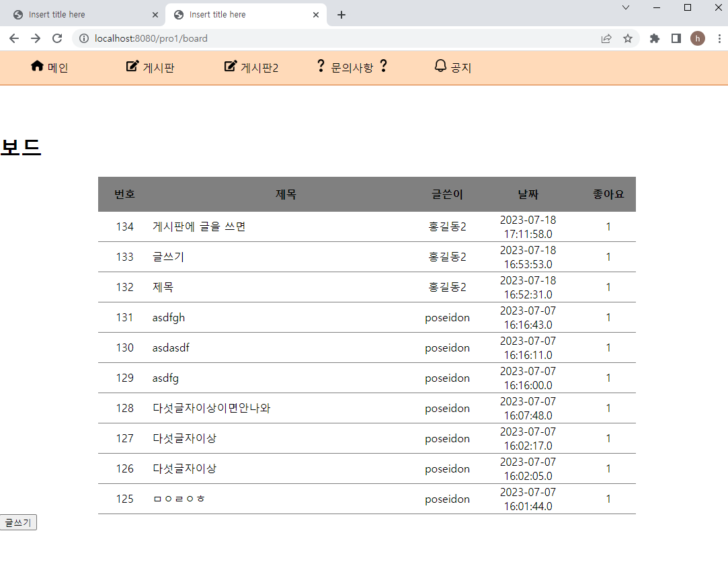Click the 보드 page heading
728x574 pixels.
click(21, 147)
